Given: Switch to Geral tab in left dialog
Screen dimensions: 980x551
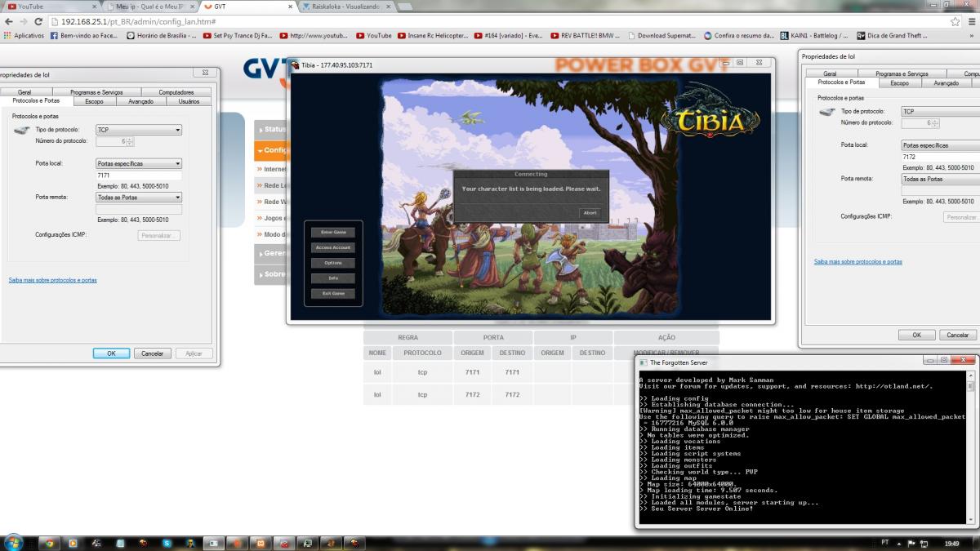Looking at the screenshot, I should tap(24, 92).
